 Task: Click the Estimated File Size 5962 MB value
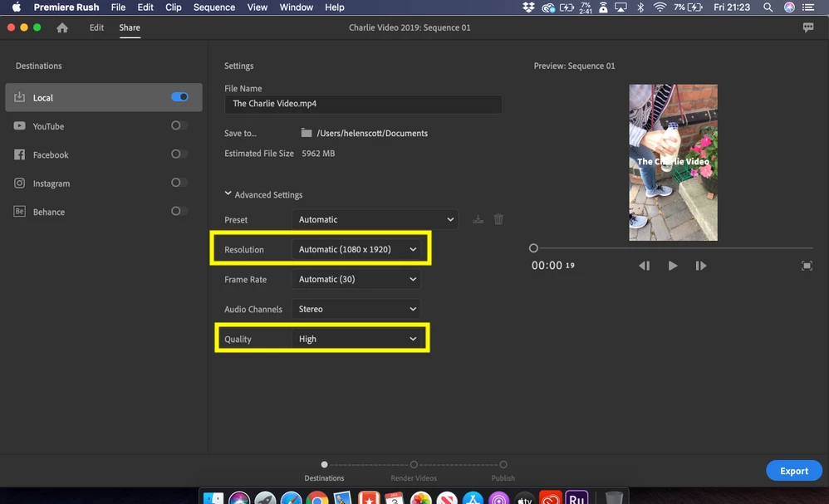click(x=318, y=154)
